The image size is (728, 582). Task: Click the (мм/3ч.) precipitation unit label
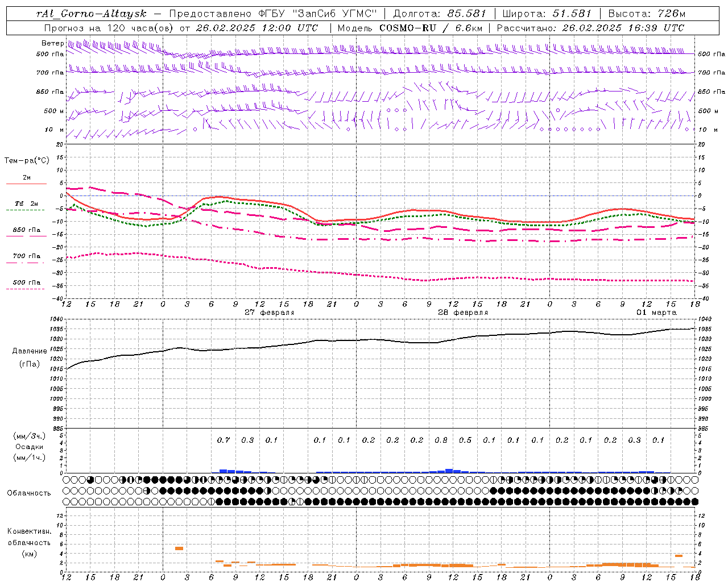pyautogui.click(x=30, y=436)
